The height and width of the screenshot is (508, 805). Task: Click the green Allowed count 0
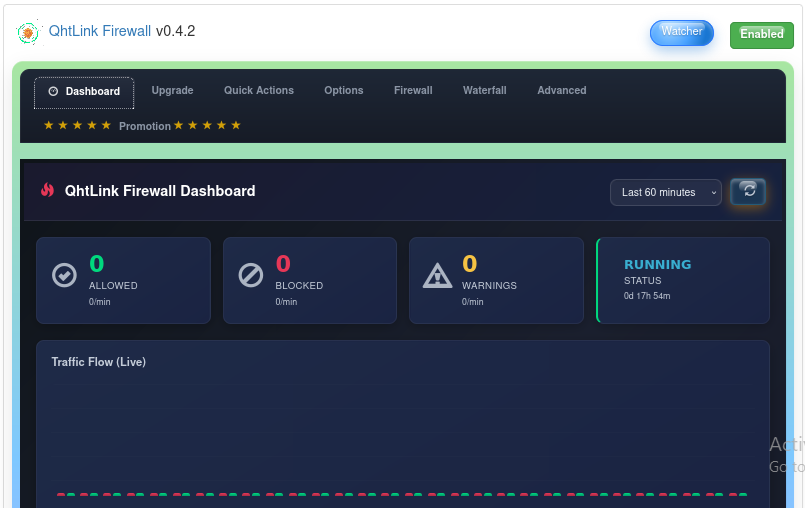point(97,264)
